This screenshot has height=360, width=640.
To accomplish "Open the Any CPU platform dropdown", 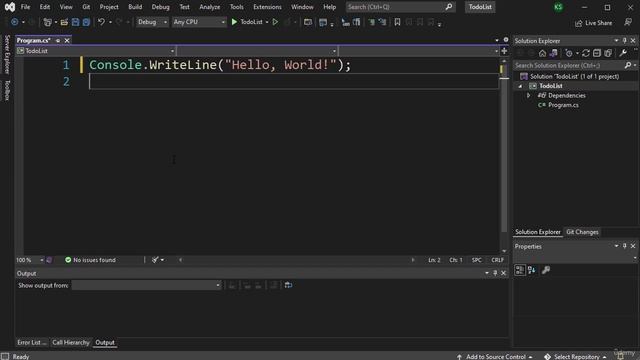I will pos(199,22).
